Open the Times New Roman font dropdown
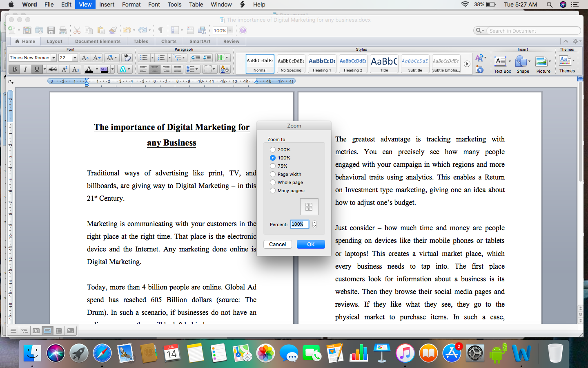This screenshot has width=588, height=368. coord(53,58)
